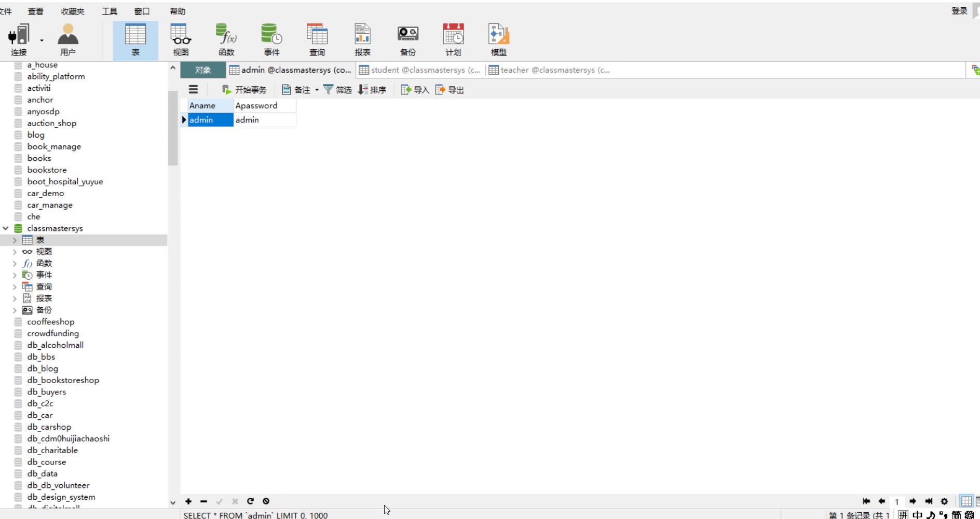This screenshot has height=519, width=980.
Task: Open the hamburger menu in table toolbar
Action: coord(193,89)
